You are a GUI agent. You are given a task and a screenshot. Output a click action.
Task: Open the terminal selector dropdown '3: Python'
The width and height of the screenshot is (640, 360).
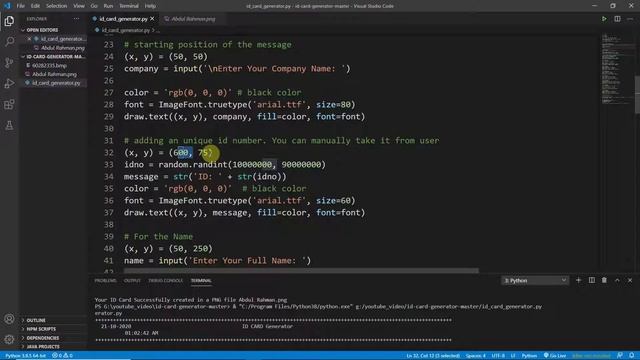click(x=535, y=280)
